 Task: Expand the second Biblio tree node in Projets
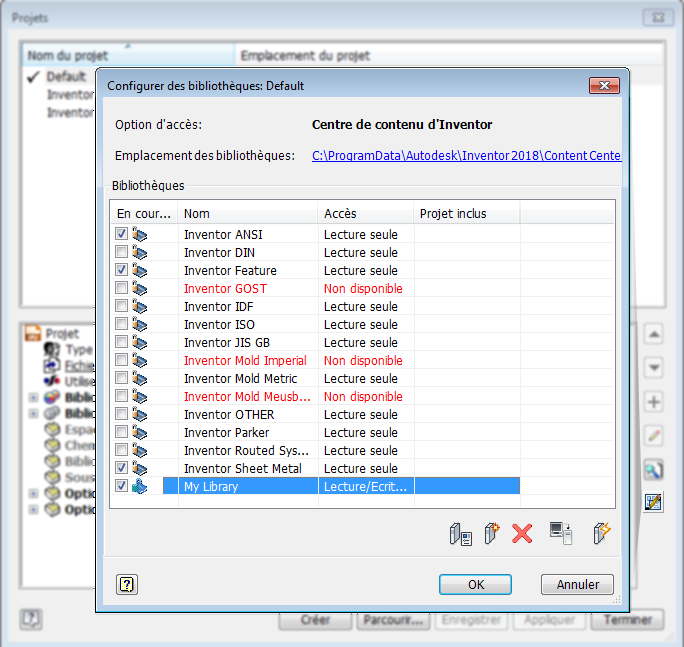(x=33, y=413)
